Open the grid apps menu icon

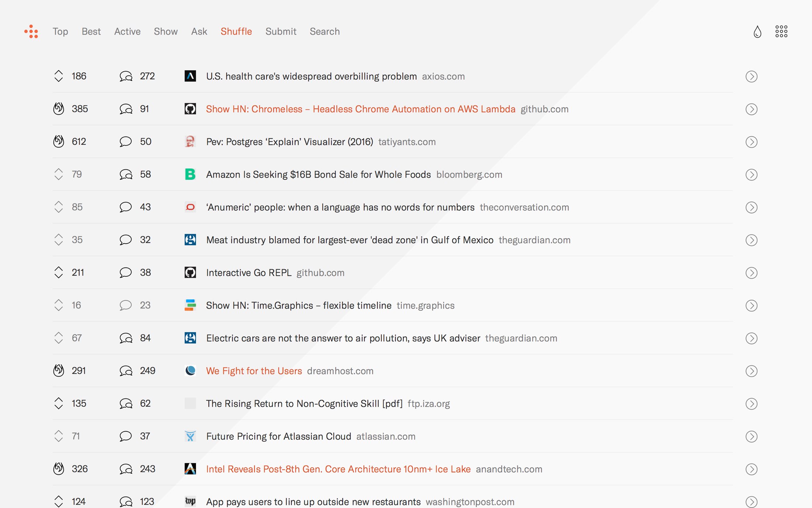(x=781, y=31)
